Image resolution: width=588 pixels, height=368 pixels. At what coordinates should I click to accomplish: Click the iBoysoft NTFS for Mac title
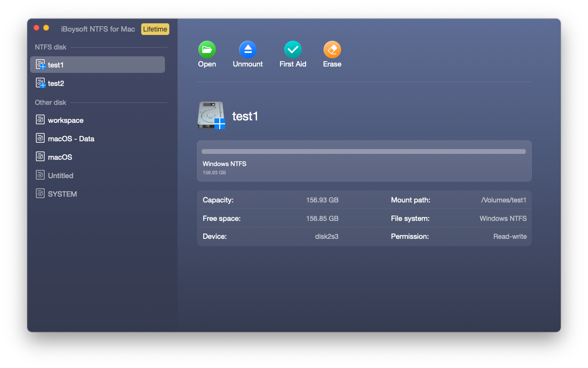[x=98, y=29]
